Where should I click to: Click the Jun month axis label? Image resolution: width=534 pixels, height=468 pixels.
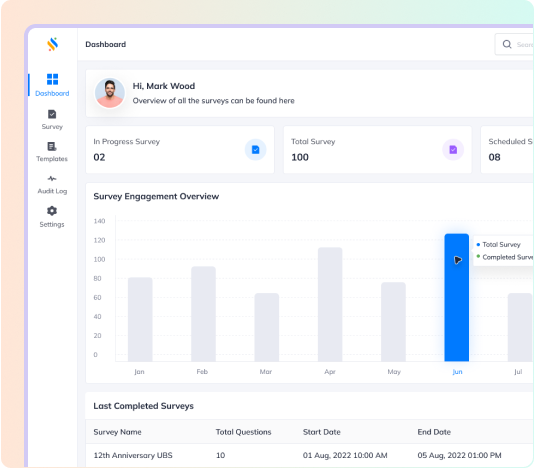tap(457, 372)
